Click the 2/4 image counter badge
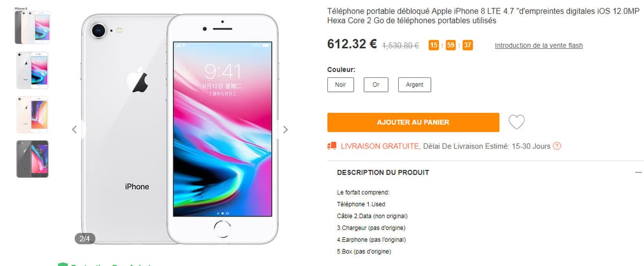 pos(85,238)
